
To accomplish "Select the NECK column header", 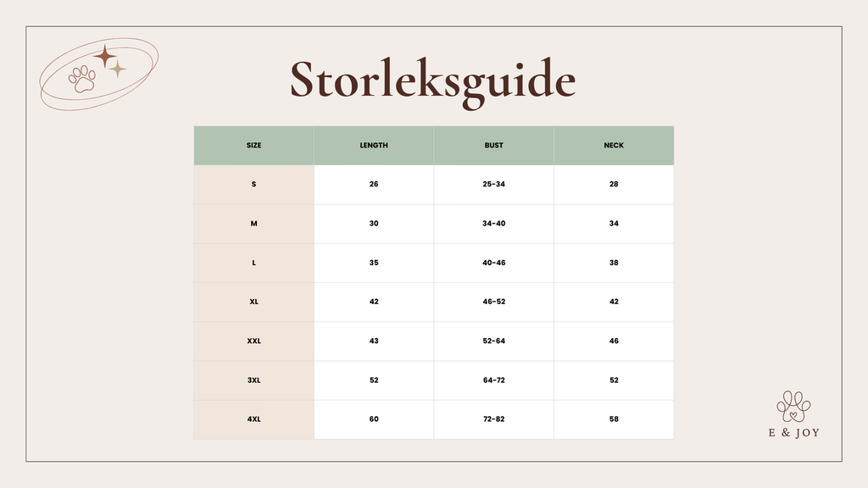I will point(614,146).
